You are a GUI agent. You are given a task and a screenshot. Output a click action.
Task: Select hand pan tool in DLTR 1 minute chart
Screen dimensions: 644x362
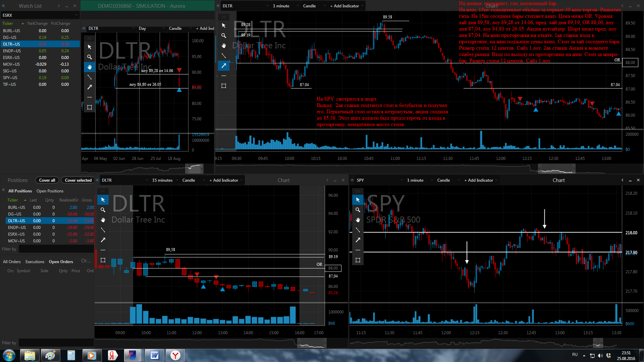pos(224,46)
